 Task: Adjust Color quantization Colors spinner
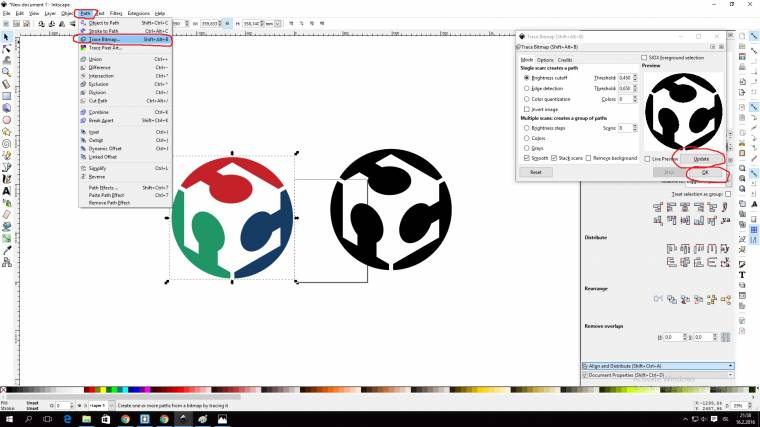pos(635,99)
